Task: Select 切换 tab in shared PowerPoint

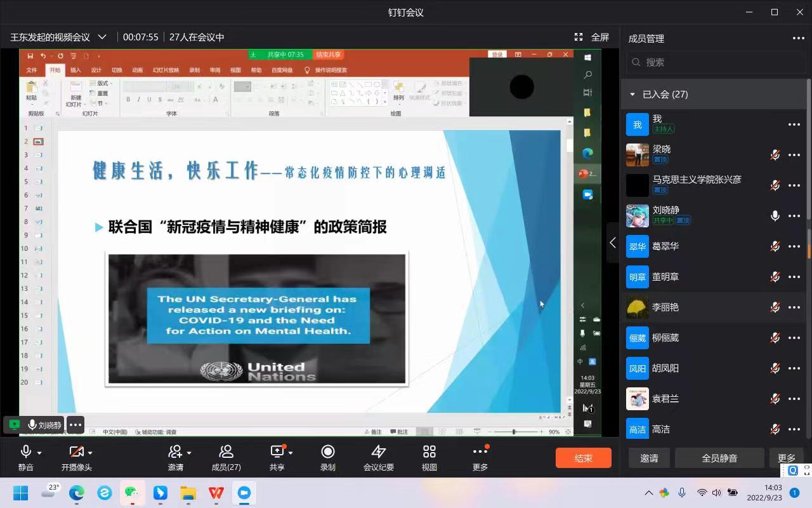Action: point(117,70)
